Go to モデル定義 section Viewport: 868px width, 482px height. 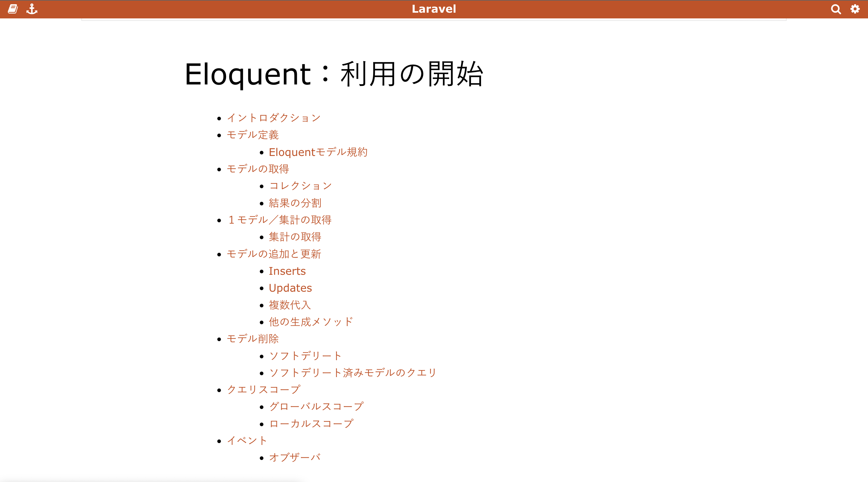(x=253, y=135)
